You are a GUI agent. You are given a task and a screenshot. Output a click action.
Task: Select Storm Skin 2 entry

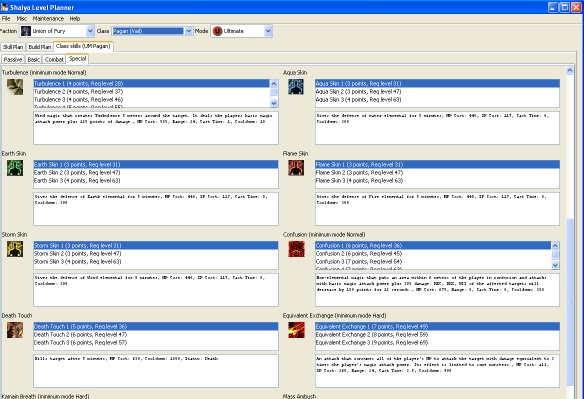156,254
